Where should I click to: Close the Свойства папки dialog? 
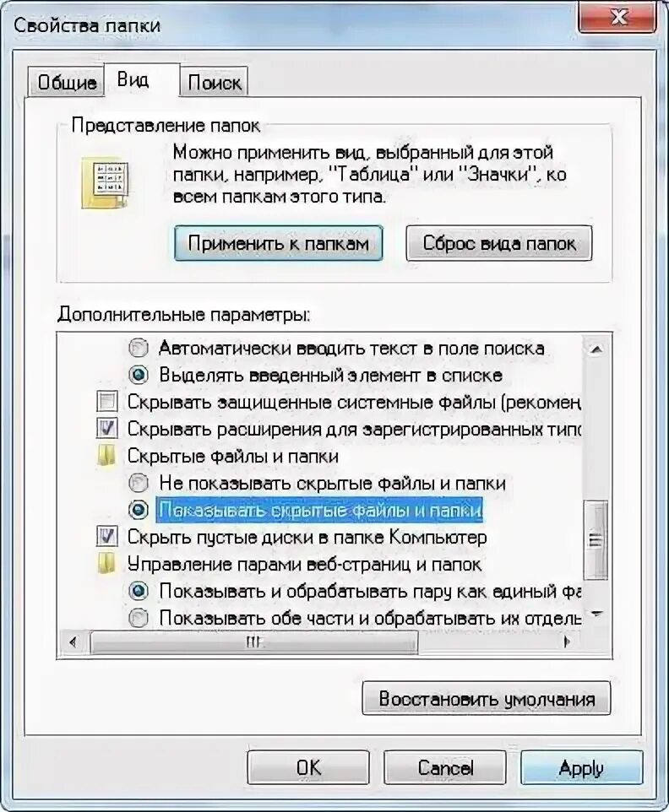tap(617, 18)
